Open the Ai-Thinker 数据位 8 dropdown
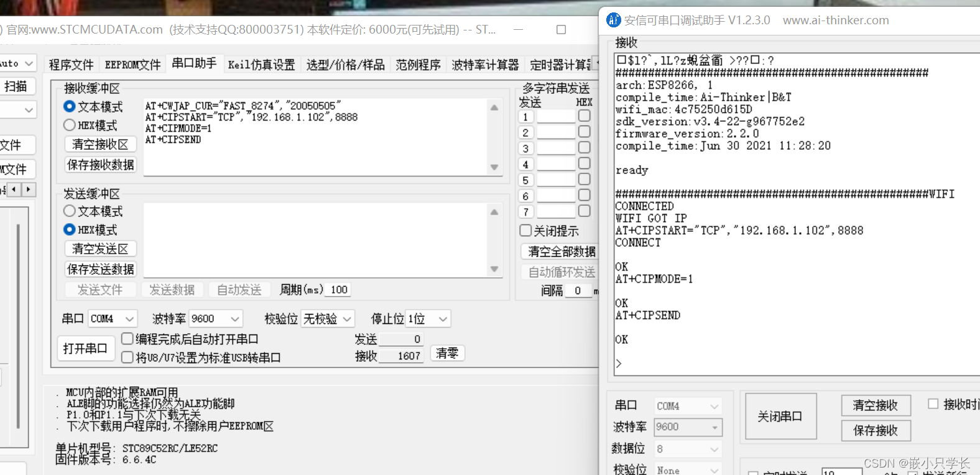The width and height of the screenshot is (980, 475). click(688, 449)
